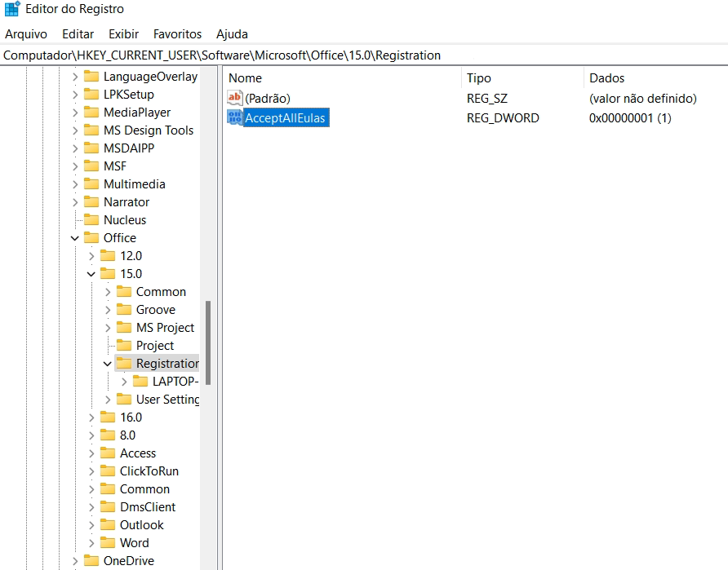Expand the 12.0 key
Image resolution: width=728 pixels, height=570 pixels.
(91, 256)
